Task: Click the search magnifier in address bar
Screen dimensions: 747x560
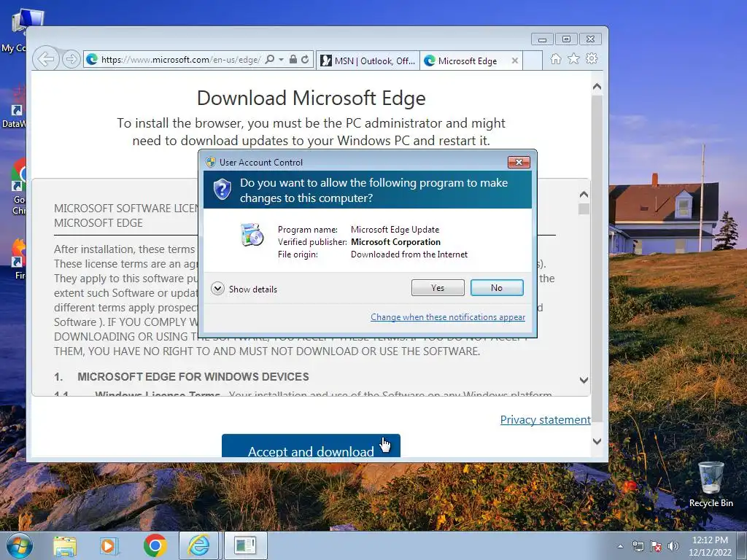Action: (270, 60)
